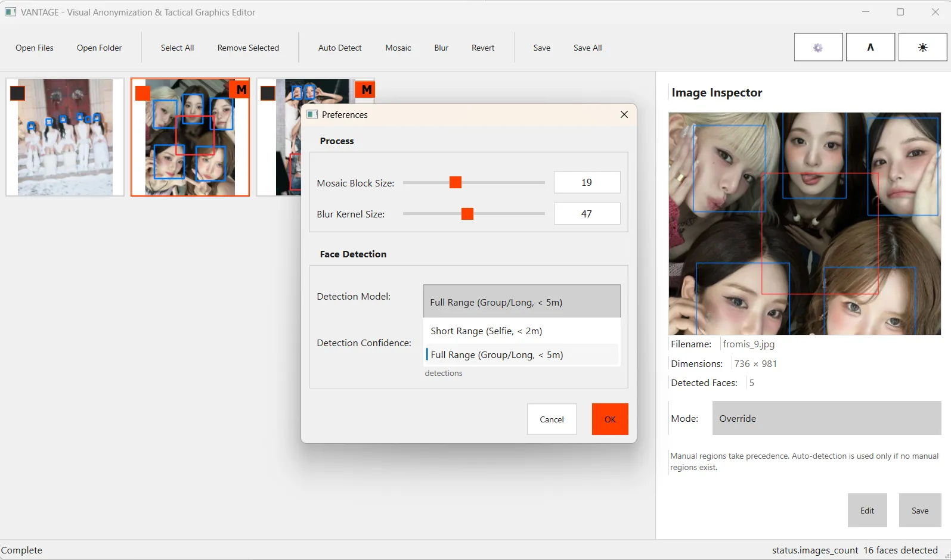Choose Short Range (Selfie, < 2m) option

point(522,331)
